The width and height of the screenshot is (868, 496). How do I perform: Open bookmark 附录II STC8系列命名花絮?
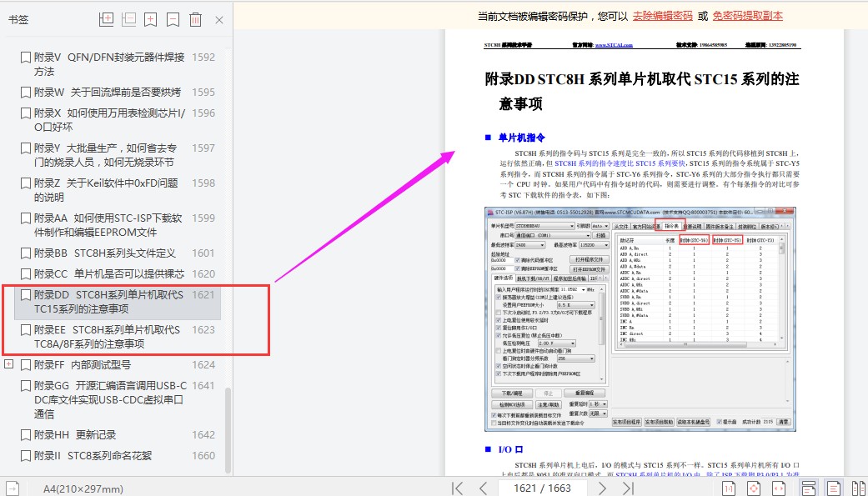point(93,456)
